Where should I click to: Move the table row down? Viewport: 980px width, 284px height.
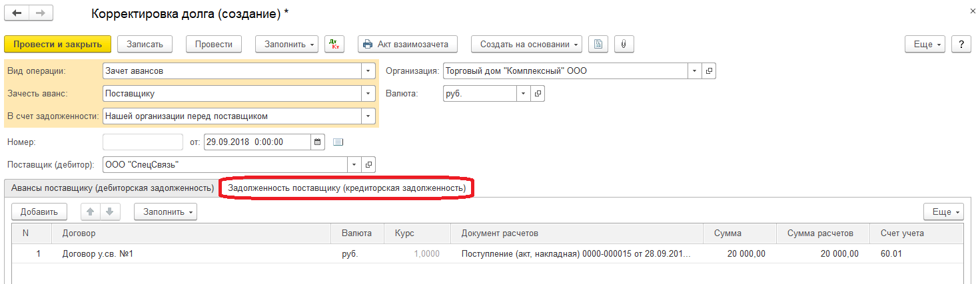click(109, 212)
